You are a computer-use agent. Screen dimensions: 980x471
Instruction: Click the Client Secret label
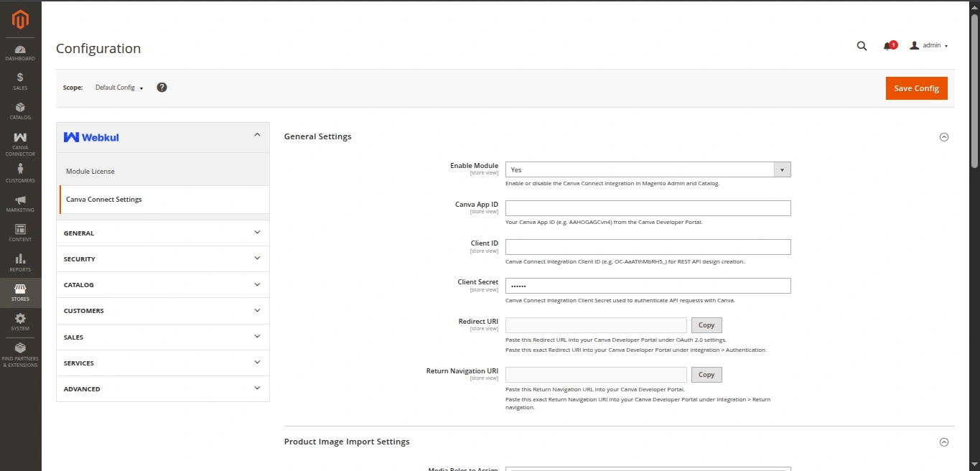[x=478, y=282]
